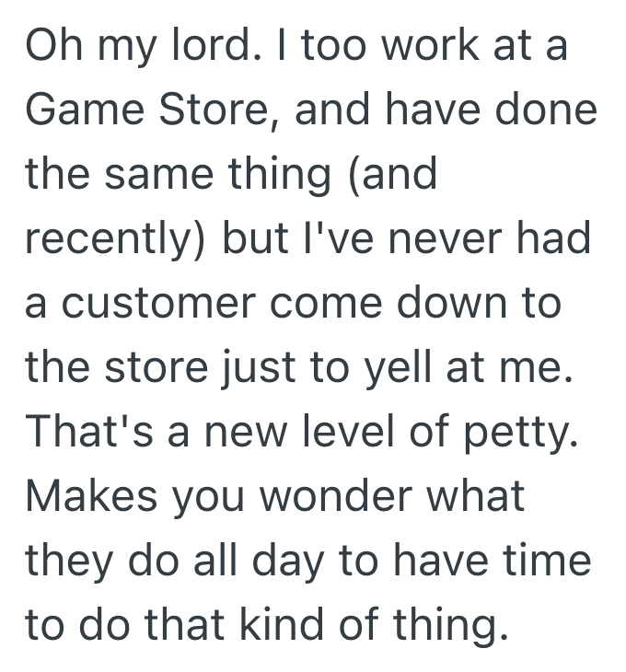This screenshot has height=672, width=626.
Task: Click the phrase "come down to"
Action: tap(434, 302)
